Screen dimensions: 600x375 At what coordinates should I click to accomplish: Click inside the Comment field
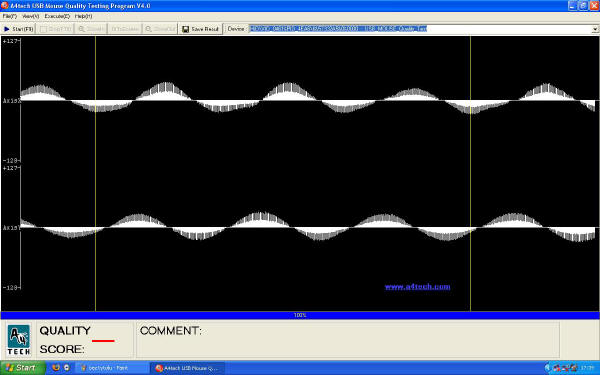(x=347, y=340)
